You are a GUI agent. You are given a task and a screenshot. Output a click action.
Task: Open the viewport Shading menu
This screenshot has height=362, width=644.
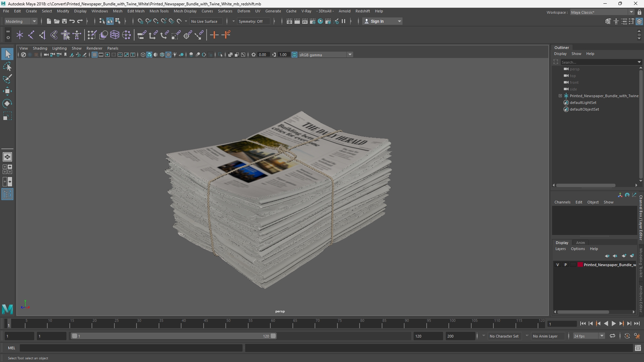(40, 48)
